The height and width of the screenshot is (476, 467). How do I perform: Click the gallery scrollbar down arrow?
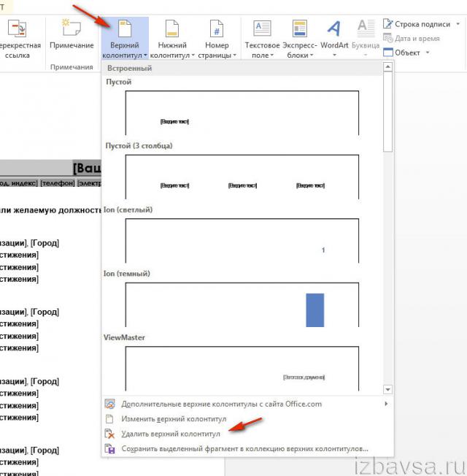click(x=388, y=390)
